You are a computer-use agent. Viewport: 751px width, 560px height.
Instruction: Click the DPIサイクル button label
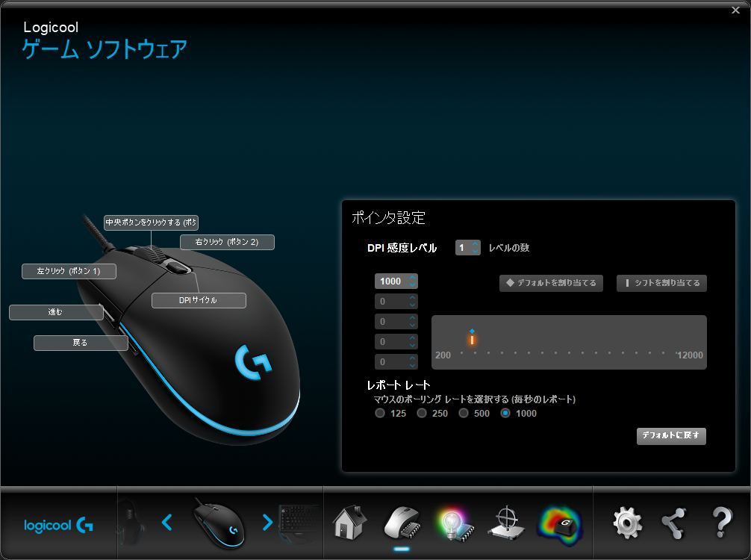pyautogui.click(x=199, y=300)
